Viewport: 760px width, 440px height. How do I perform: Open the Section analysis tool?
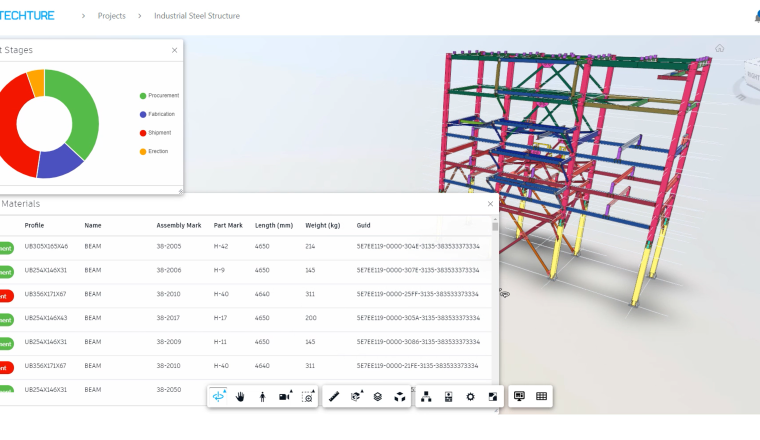tap(356, 397)
